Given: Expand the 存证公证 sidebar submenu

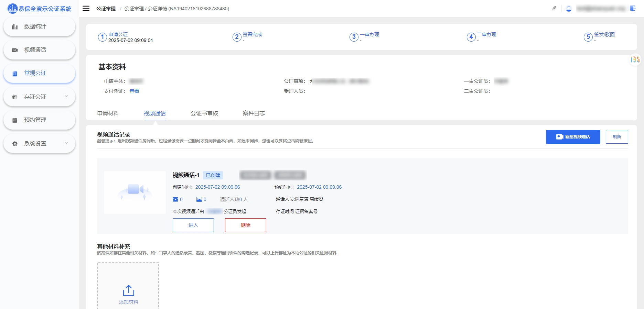Looking at the screenshot, I should point(39,97).
